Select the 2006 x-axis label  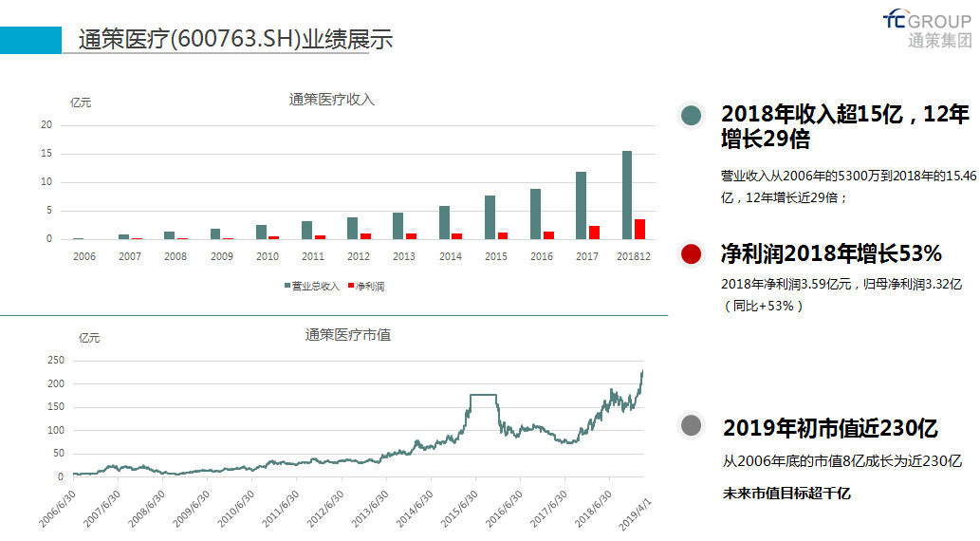click(x=84, y=256)
